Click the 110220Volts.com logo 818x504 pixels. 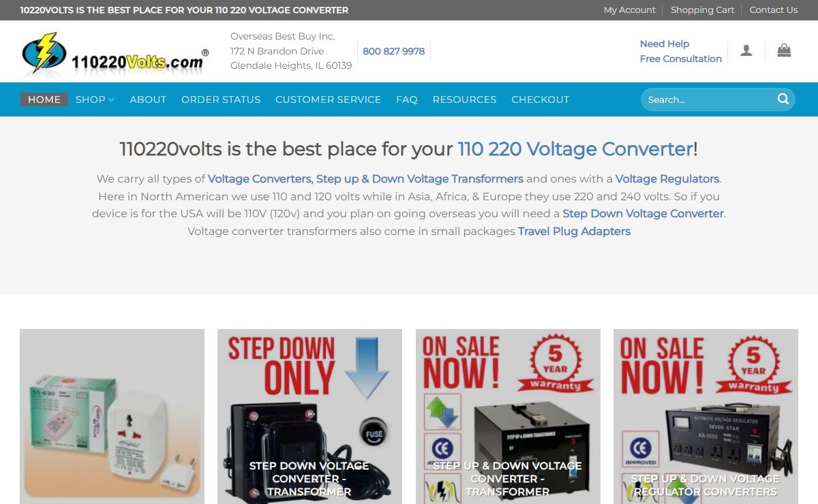[x=115, y=52]
